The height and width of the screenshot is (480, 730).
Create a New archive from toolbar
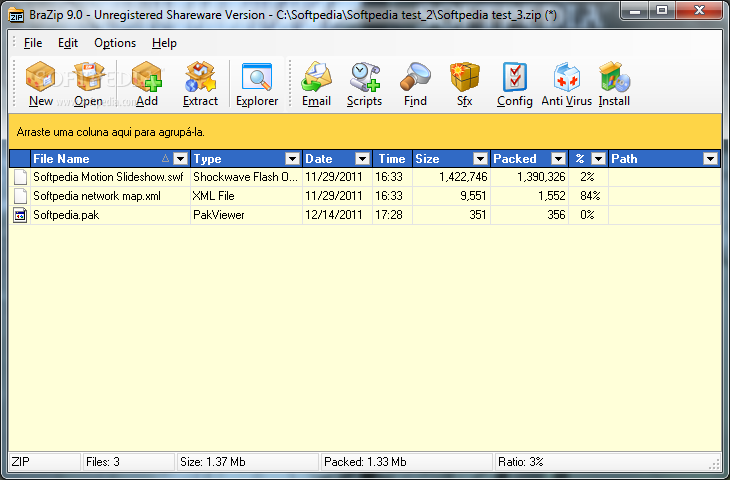[41, 84]
